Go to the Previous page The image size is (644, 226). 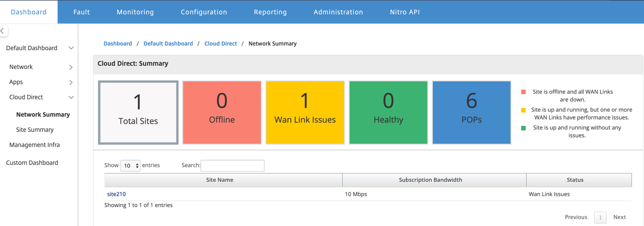(576, 217)
